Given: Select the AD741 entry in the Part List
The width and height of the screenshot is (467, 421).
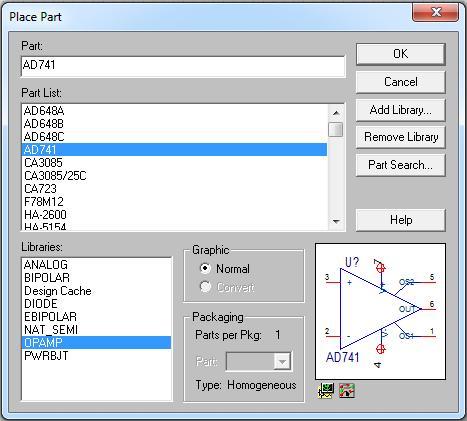Looking at the screenshot, I should [174, 150].
